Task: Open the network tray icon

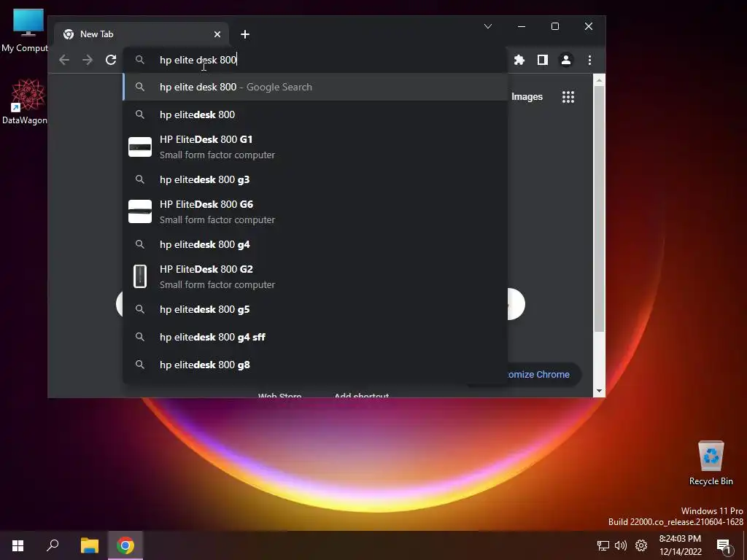Action: pos(603,545)
